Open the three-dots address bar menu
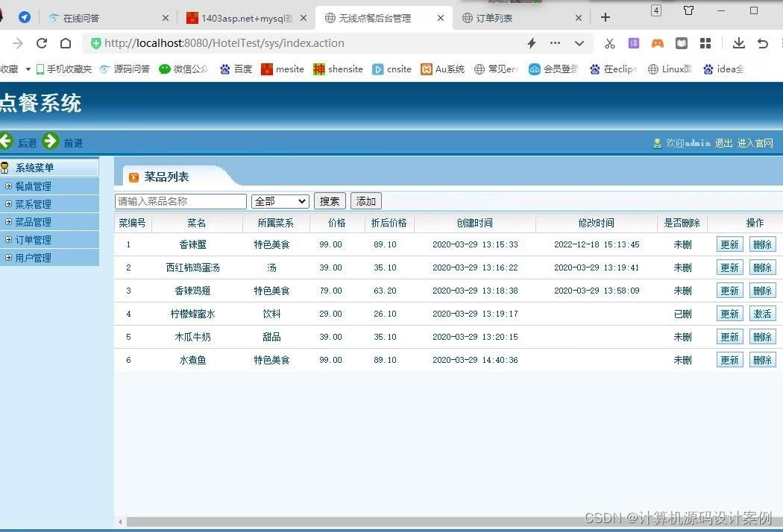Screen dimensions: 783x532 tap(555, 43)
